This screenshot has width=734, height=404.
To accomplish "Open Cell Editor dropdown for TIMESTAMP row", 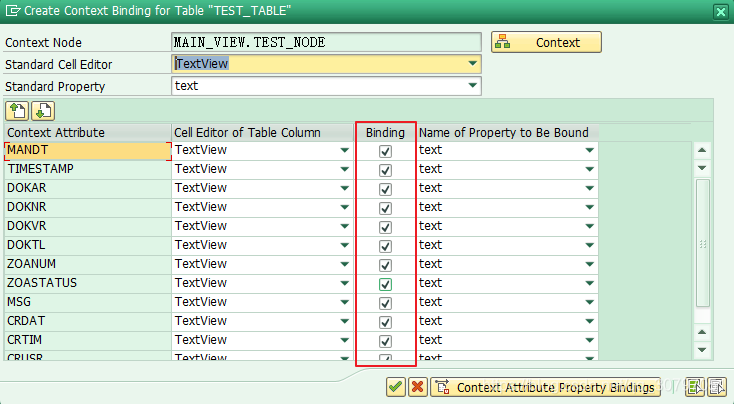I will [x=345, y=170].
